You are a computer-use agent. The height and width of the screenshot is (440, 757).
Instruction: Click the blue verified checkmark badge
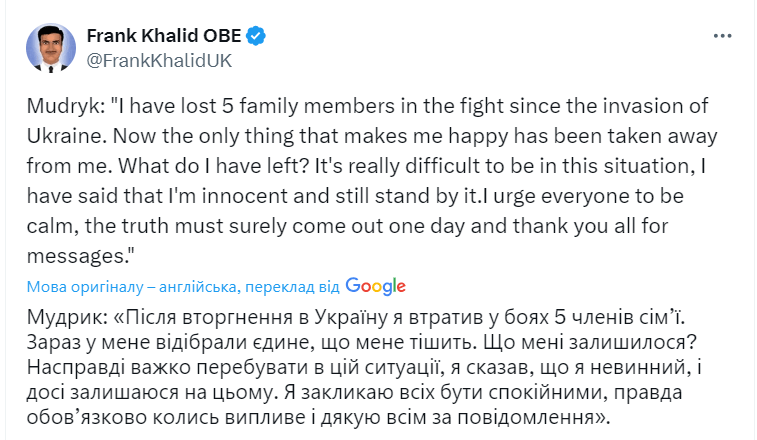coord(256,36)
